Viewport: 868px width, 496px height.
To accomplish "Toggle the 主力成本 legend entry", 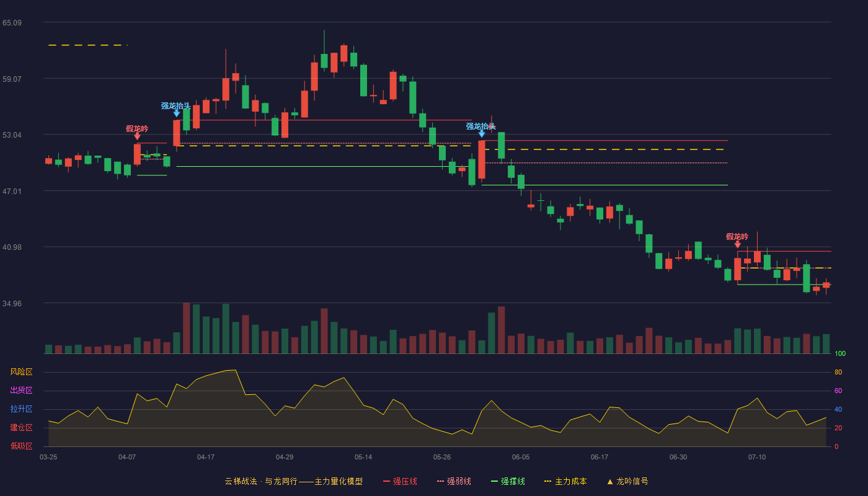I will click(x=565, y=481).
